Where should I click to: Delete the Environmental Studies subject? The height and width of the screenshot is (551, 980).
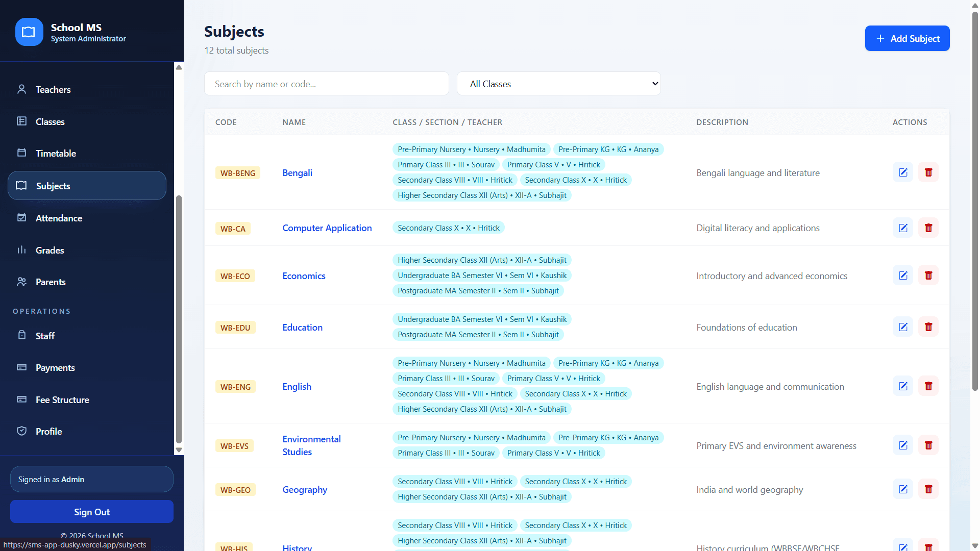(928, 445)
